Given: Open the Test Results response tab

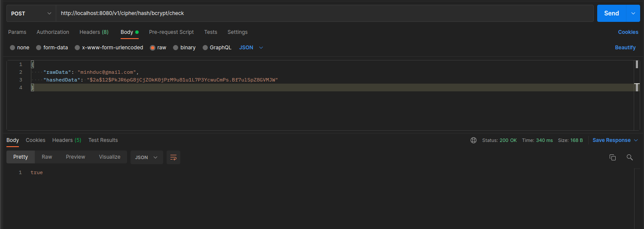Looking at the screenshot, I should (103, 140).
